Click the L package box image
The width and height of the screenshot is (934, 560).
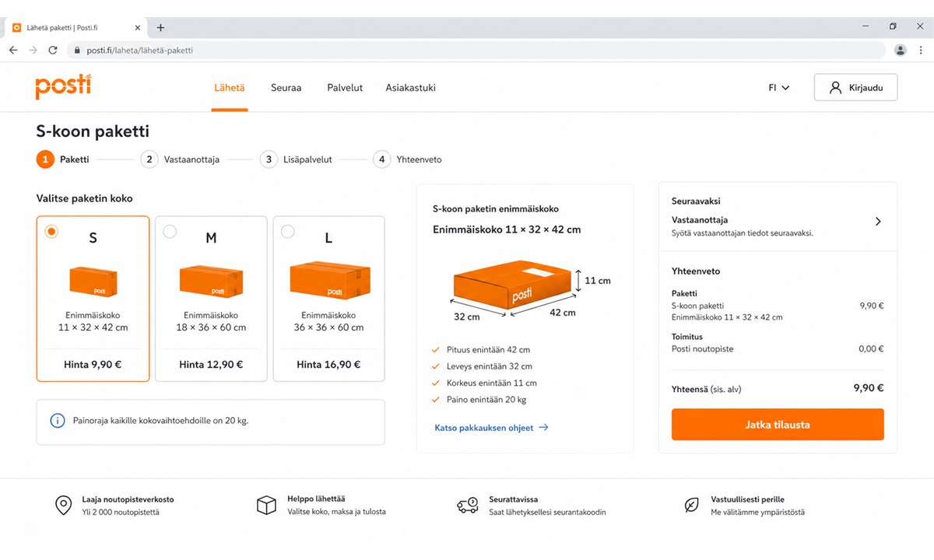pyautogui.click(x=329, y=280)
